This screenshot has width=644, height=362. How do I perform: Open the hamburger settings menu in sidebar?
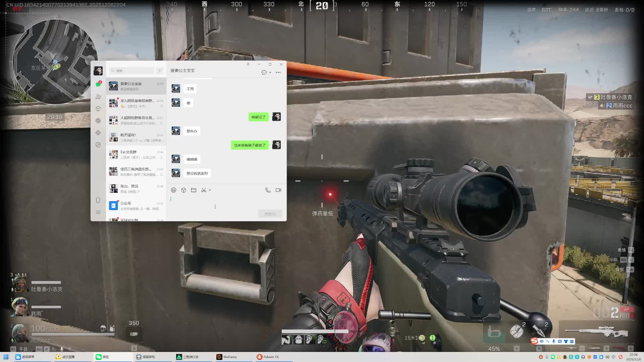point(98,212)
